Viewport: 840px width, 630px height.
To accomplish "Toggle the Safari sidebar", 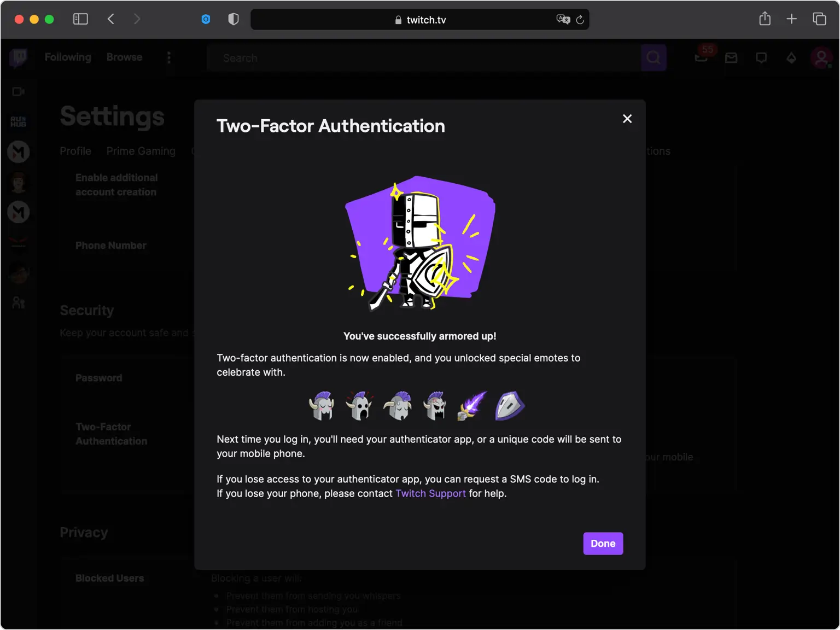I will point(80,19).
